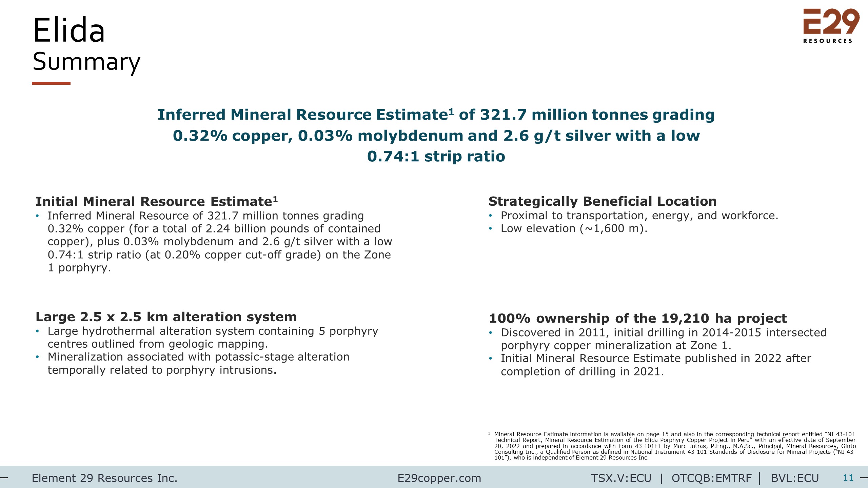This screenshot has width=868, height=488.
Task: Click 'Initial Mineral Resource Estimate' heading
Action: 157,201
